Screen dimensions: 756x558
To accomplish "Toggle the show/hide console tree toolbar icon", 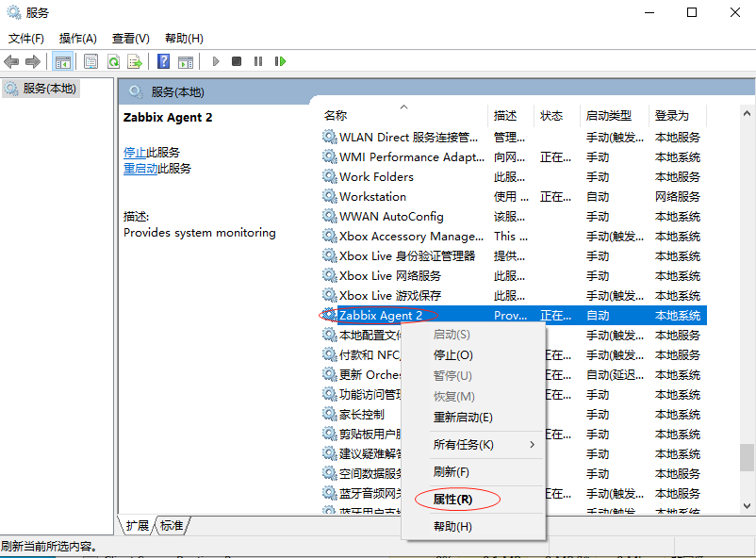I will tap(63, 61).
